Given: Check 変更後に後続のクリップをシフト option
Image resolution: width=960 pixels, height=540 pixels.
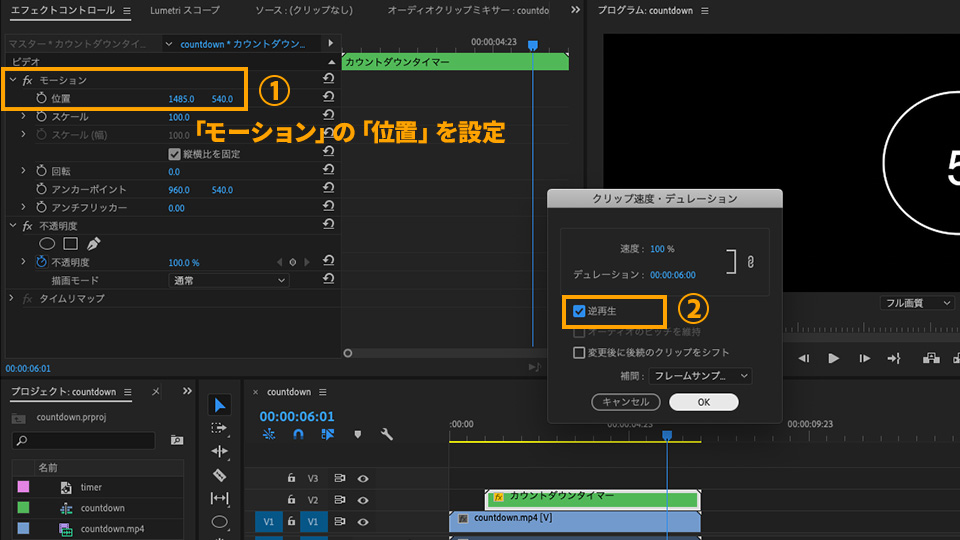Looking at the screenshot, I should (579, 353).
